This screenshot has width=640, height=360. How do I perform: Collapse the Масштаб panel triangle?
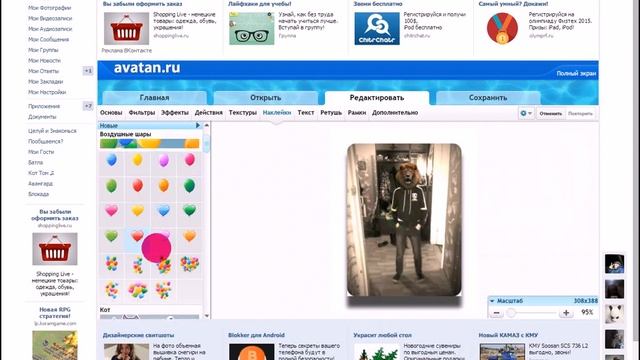(x=492, y=301)
